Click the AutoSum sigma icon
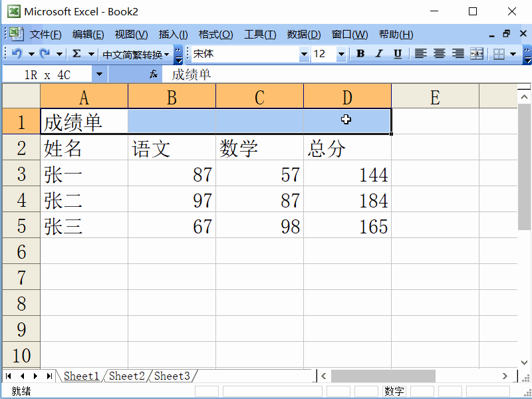 click(77, 54)
